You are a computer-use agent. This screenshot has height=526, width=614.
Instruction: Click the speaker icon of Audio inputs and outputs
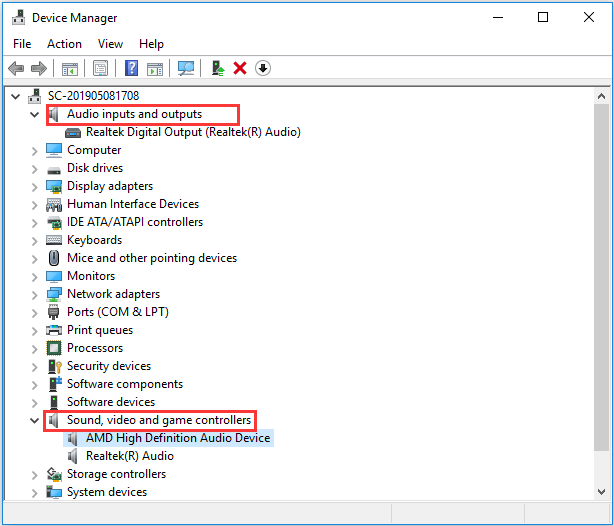(x=54, y=114)
